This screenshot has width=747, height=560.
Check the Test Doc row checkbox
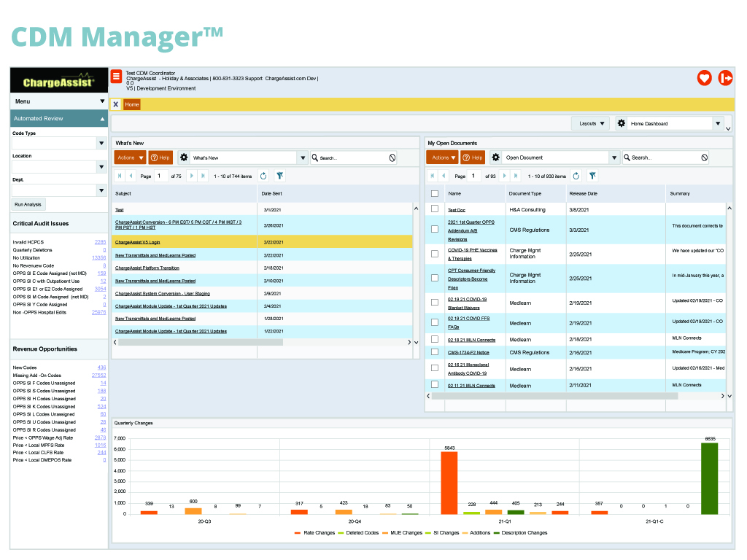pyautogui.click(x=435, y=209)
